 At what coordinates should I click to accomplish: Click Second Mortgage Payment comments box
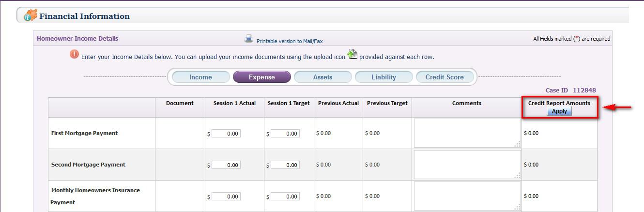[x=467, y=164]
